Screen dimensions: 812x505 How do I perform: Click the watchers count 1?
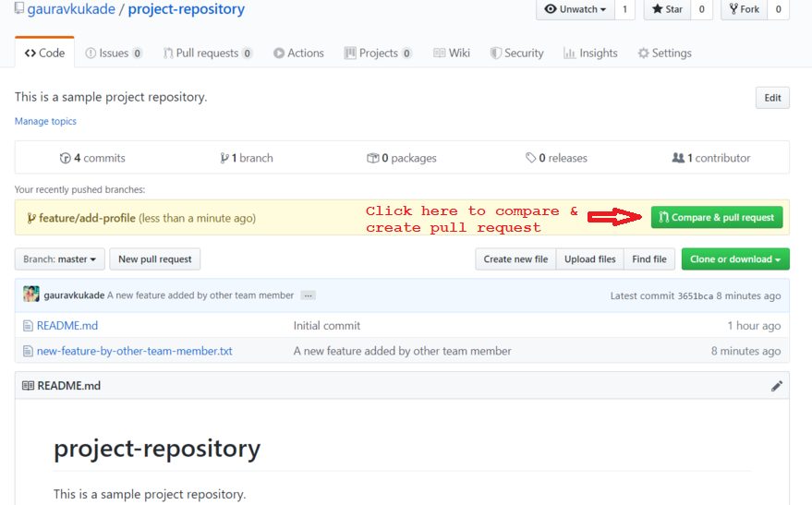[x=624, y=9]
